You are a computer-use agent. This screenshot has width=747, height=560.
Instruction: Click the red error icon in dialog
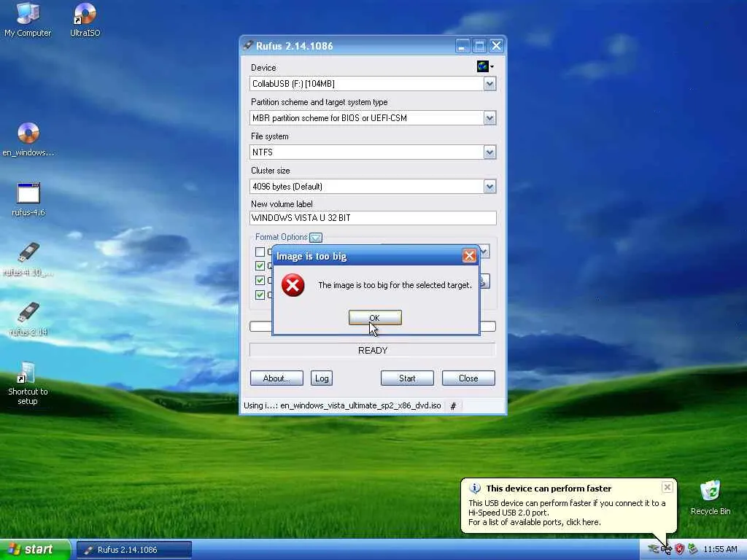click(293, 285)
